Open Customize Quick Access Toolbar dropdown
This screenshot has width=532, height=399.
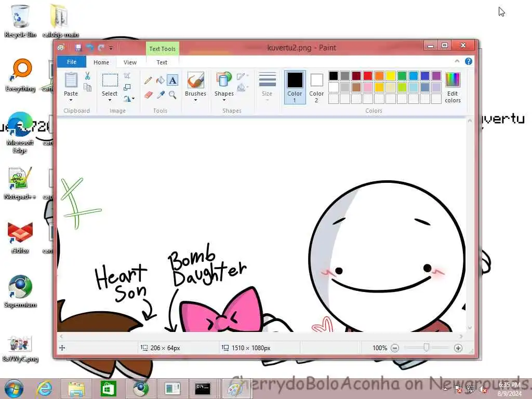(x=111, y=48)
